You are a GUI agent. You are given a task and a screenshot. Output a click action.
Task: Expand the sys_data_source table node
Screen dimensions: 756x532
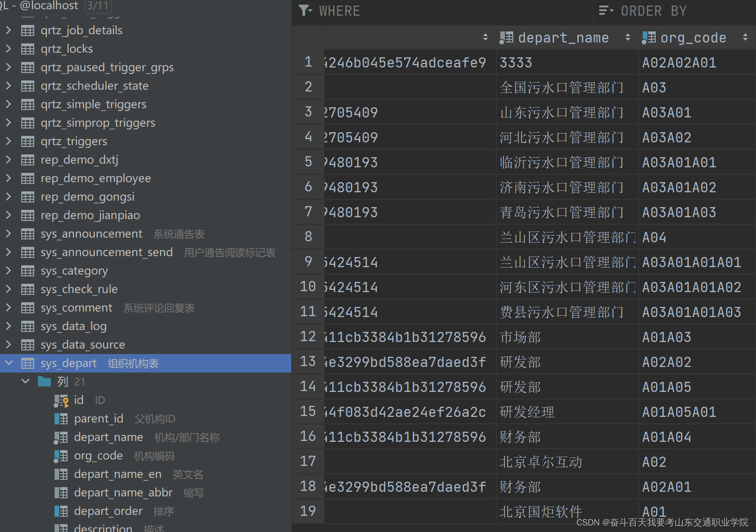click(x=8, y=344)
